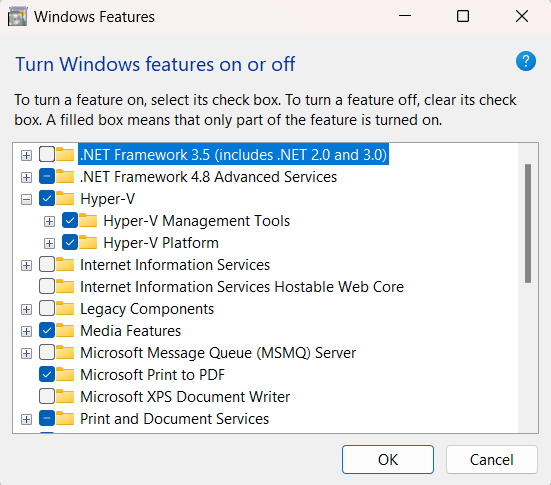Toggle Print and Document Services checkbox
The height and width of the screenshot is (485, 551).
[x=47, y=419]
